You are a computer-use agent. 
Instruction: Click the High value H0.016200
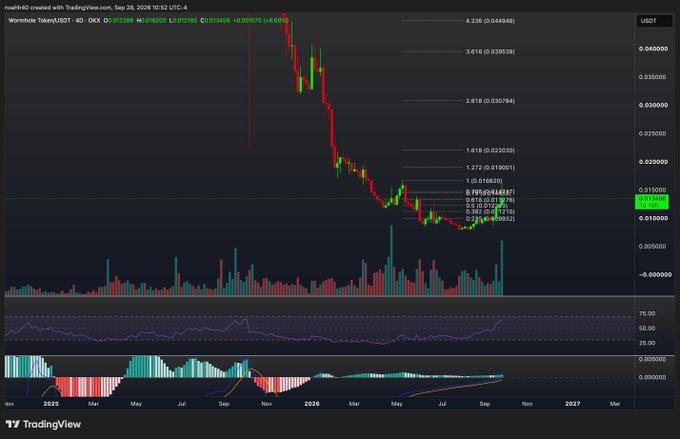pos(151,20)
